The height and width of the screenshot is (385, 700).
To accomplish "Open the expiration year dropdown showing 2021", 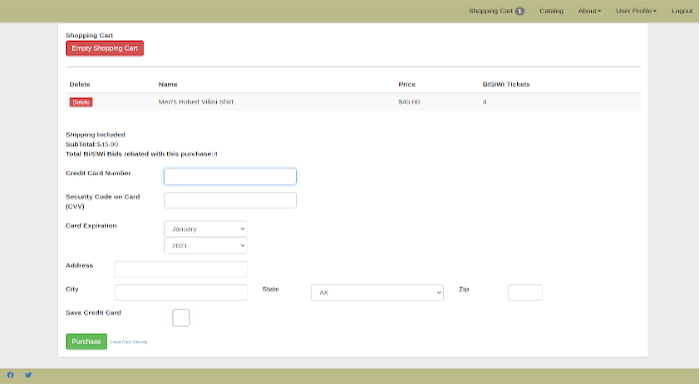I will tap(206, 246).
